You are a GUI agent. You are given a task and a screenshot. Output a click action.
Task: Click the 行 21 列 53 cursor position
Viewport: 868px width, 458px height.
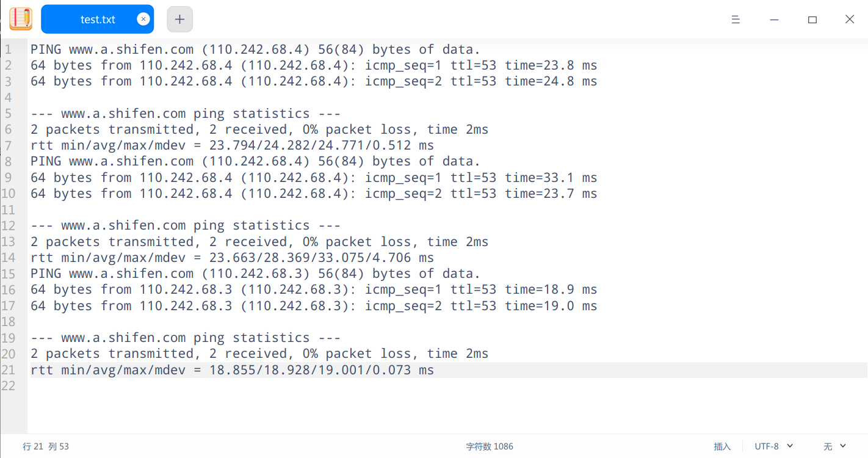46,446
